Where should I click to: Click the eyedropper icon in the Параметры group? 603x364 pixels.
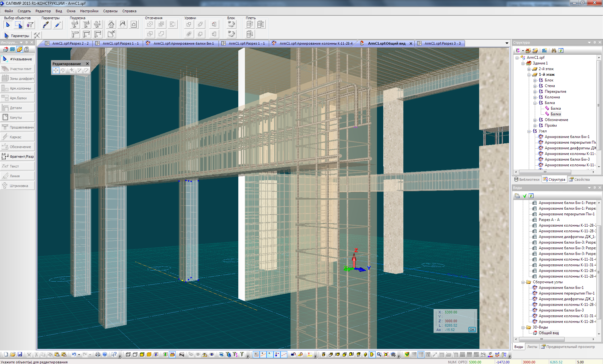click(x=46, y=25)
